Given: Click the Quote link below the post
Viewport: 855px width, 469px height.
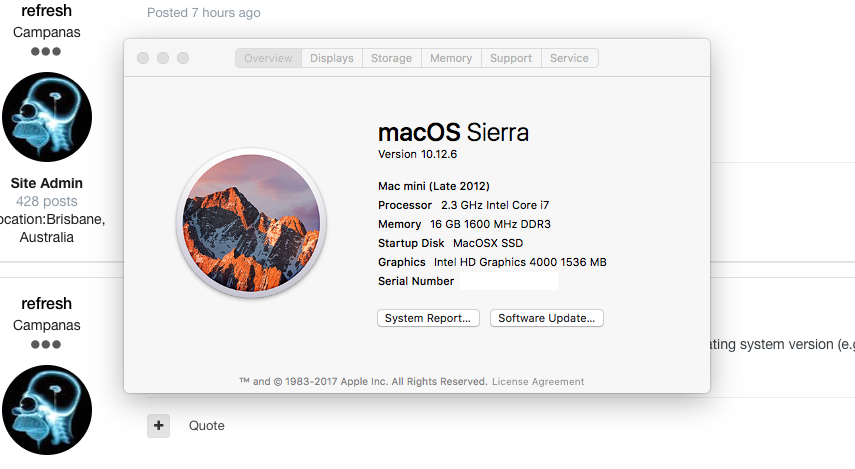Looking at the screenshot, I should pos(207,425).
